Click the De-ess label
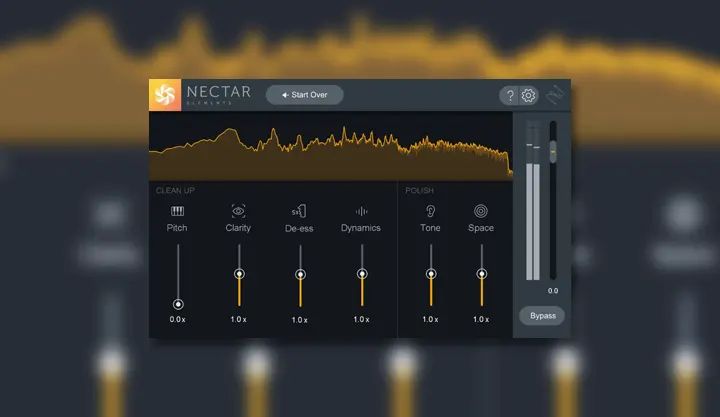Screen dimensions: 720x417 click(299, 228)
